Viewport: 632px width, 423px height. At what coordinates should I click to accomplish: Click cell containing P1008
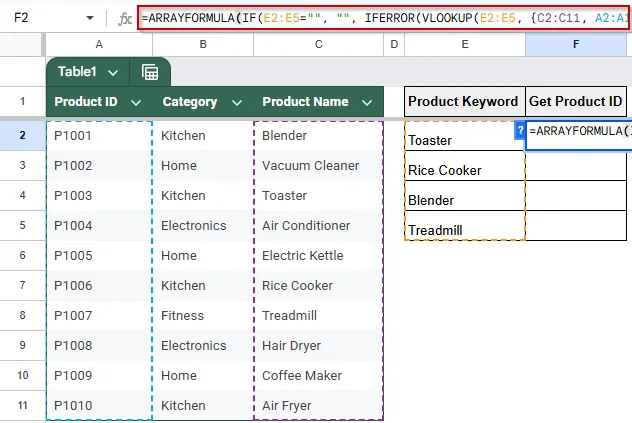99,346
